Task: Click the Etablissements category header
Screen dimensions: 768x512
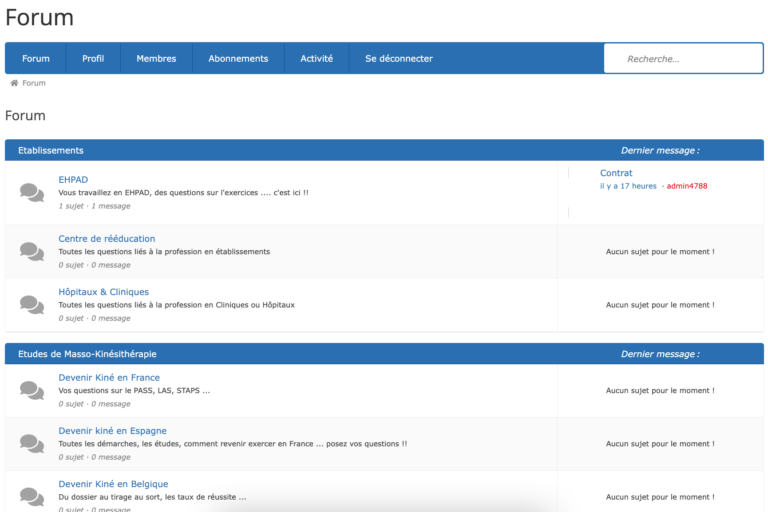Action: tap(51, 150)
